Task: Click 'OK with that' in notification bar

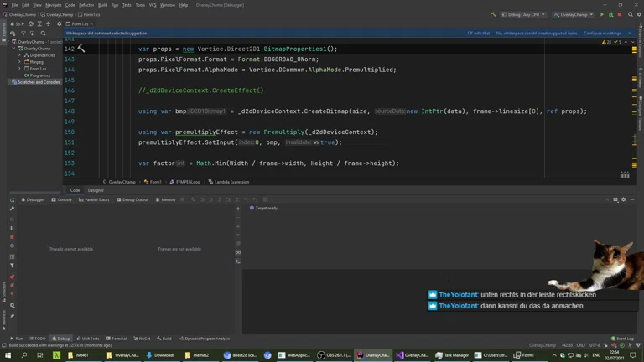Action: [x=479, y=34]
